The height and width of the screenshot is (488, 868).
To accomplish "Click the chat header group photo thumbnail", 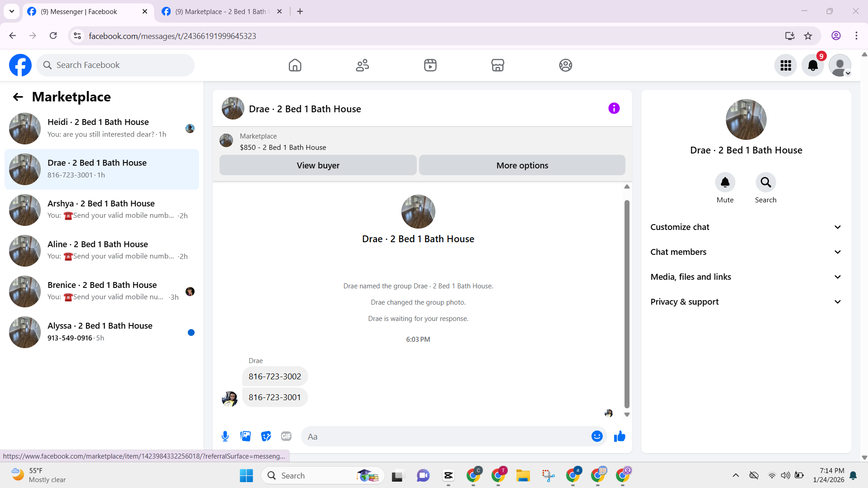I will click(233, 108).
